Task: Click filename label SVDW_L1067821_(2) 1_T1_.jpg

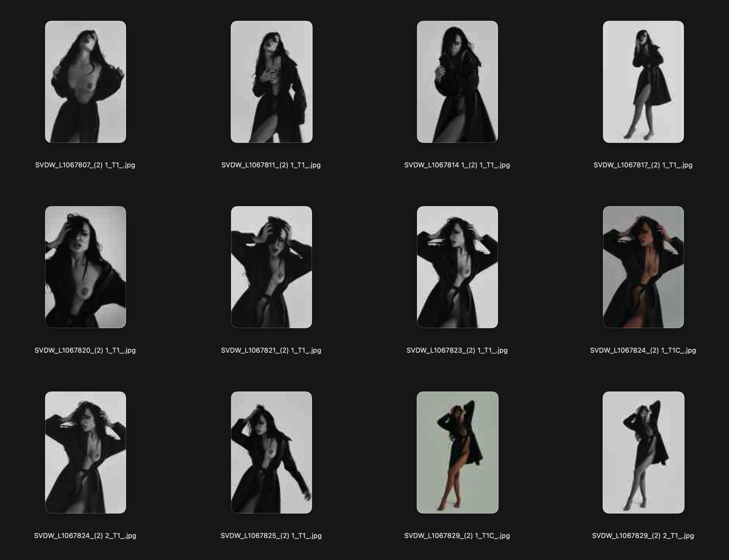Action: pyautogui.click(x=271, y=350)
